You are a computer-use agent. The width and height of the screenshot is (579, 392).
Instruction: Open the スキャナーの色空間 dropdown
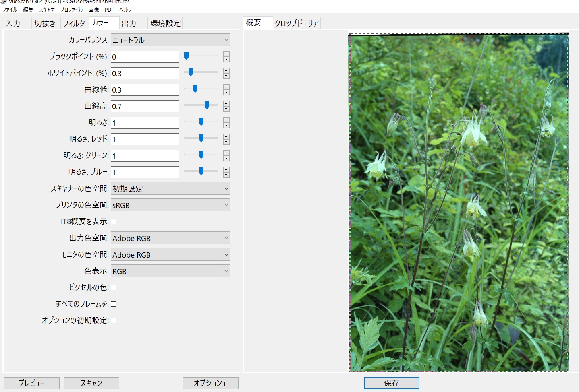(170, 188)
